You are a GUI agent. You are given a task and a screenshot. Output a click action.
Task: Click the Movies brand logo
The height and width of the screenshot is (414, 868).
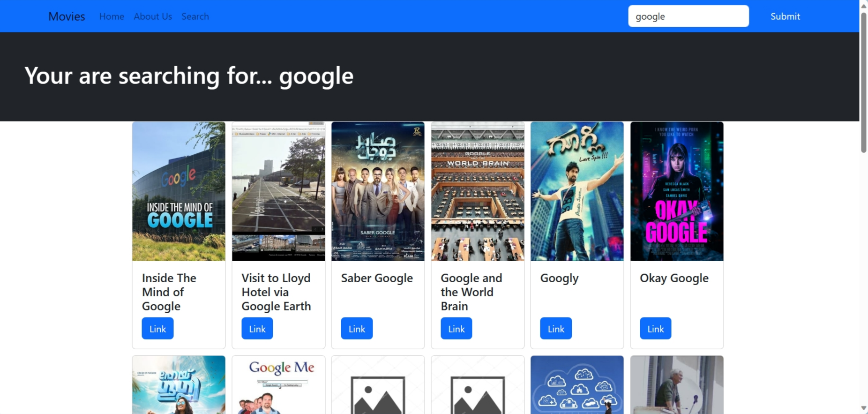click(67, 16)
